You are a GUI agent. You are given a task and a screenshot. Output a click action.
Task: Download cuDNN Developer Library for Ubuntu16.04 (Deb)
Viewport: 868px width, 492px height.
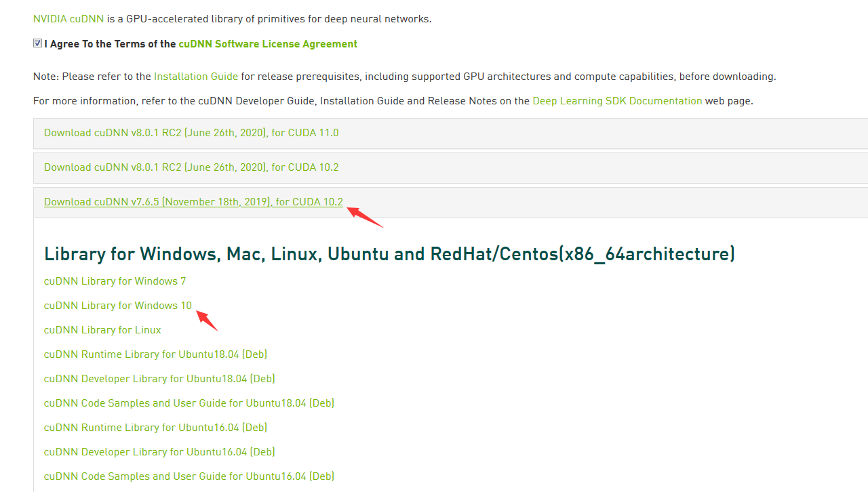click(159, 452)
